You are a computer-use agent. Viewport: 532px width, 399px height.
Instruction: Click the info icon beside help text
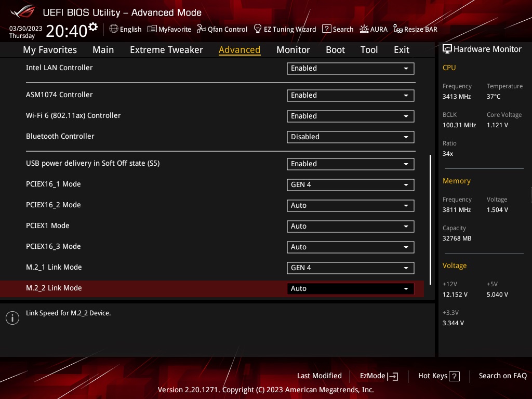click(12, 318)
